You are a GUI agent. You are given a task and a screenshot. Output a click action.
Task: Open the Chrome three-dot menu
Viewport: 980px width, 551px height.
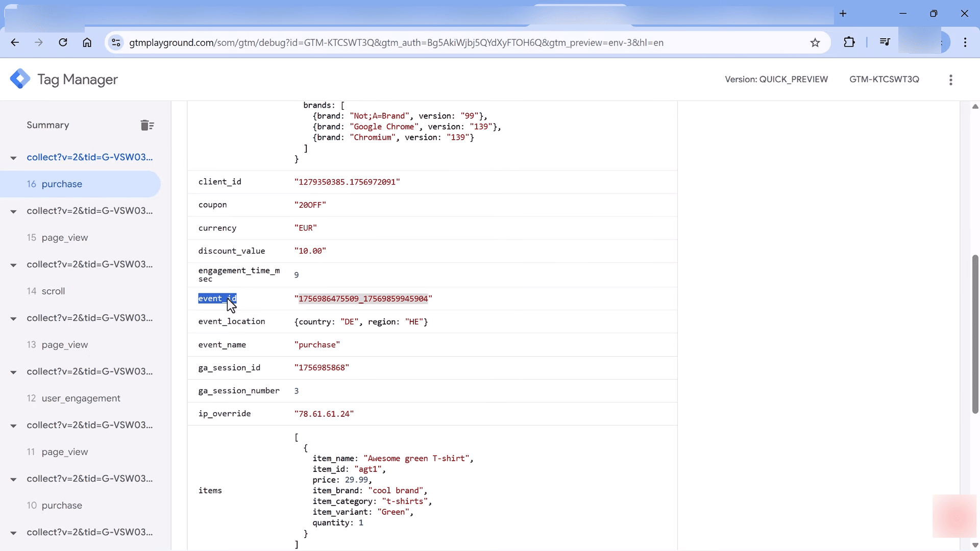click(965, 42)
